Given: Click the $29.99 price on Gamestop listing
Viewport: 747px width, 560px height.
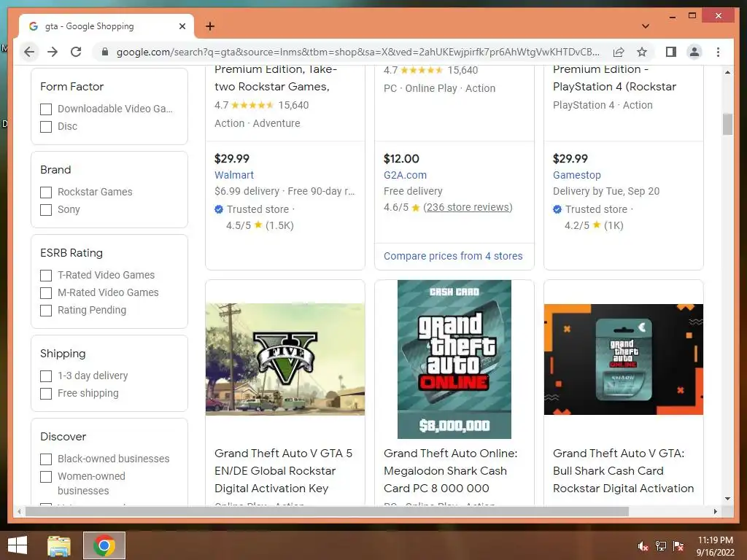Looking at the screenshot, I should (570, 158).
